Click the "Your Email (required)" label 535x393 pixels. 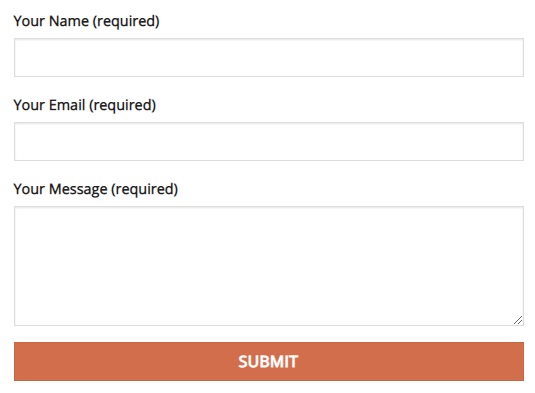(x=85, y=105)
